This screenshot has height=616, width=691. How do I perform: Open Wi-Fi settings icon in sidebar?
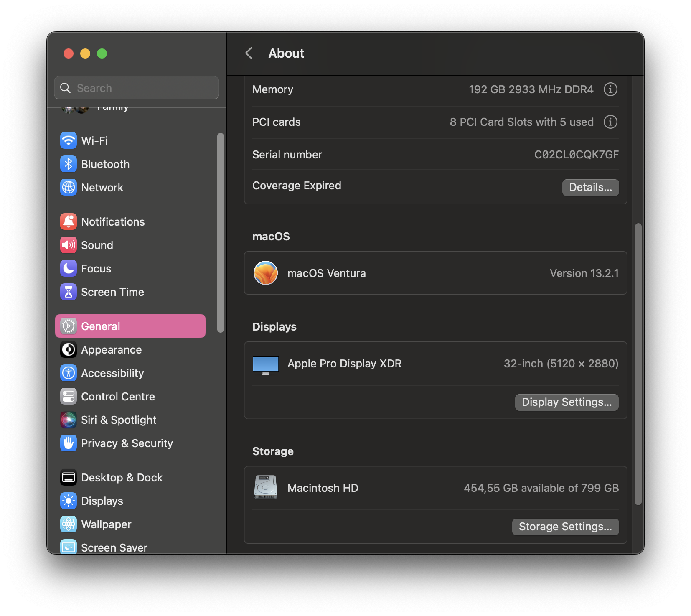coord(69,140)
